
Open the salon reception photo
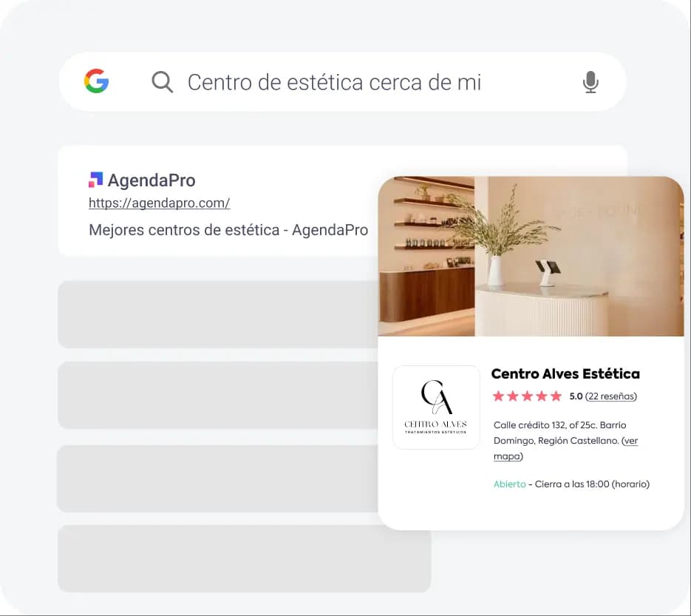(531, 256)
